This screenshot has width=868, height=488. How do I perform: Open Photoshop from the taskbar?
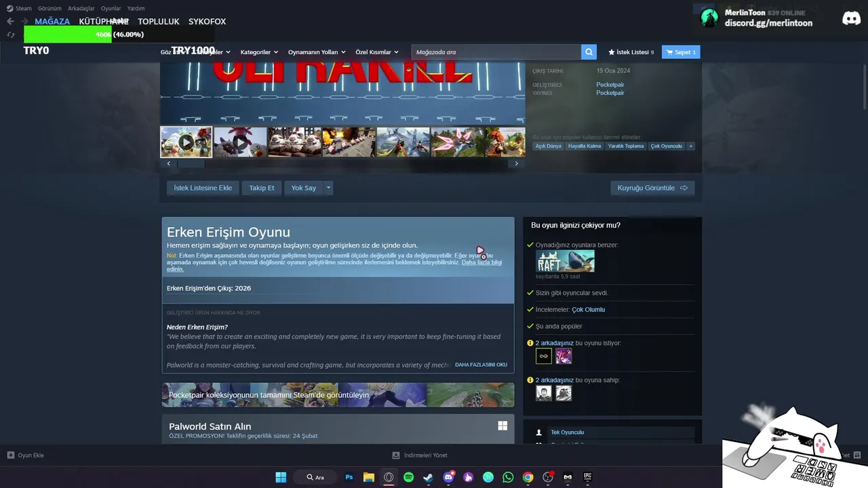tap(349, 477)
